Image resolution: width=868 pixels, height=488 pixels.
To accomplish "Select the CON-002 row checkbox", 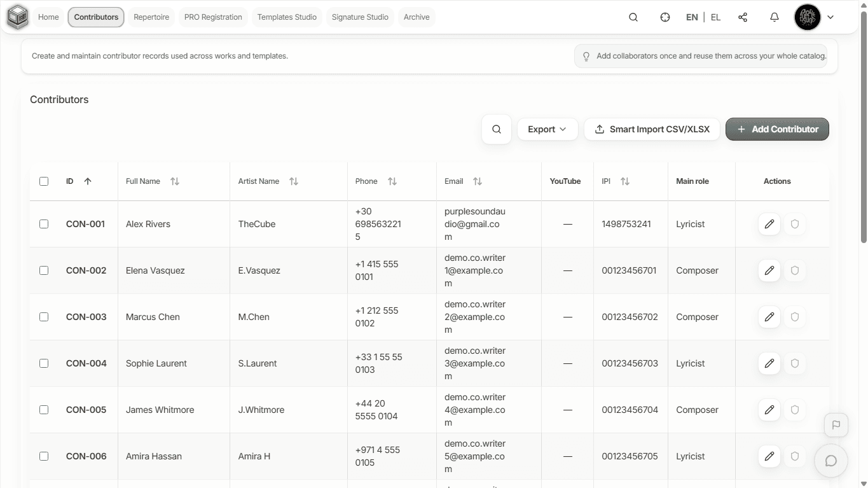I will [x=44, y=270].
